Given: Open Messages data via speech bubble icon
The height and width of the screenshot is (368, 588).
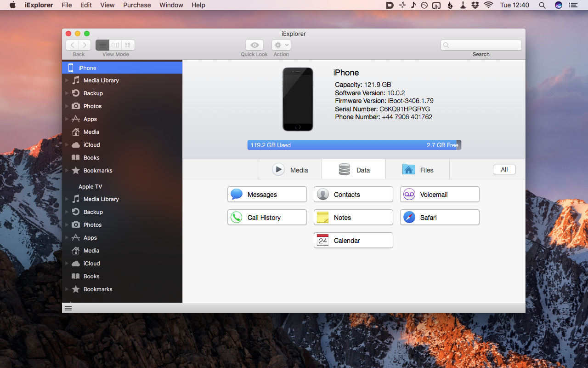Looking at the screenshot, I should [237, 194].
